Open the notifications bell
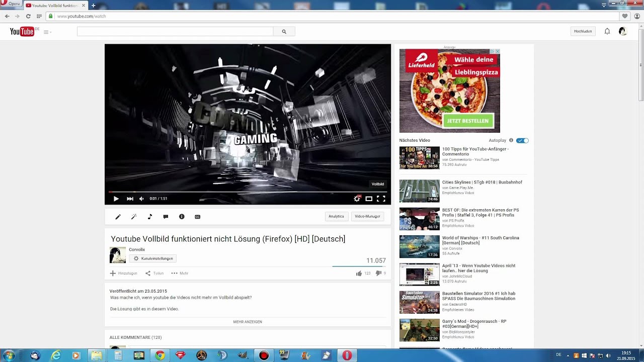Screen dimensions: 644x362 click(607, 31)
